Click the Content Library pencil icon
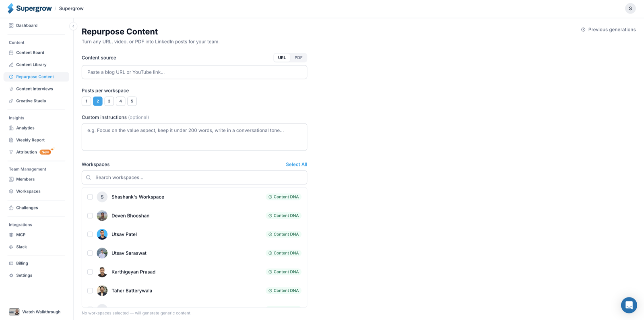Image resolution: width=644 pixels, height=320 pixels. pos(11,65)
